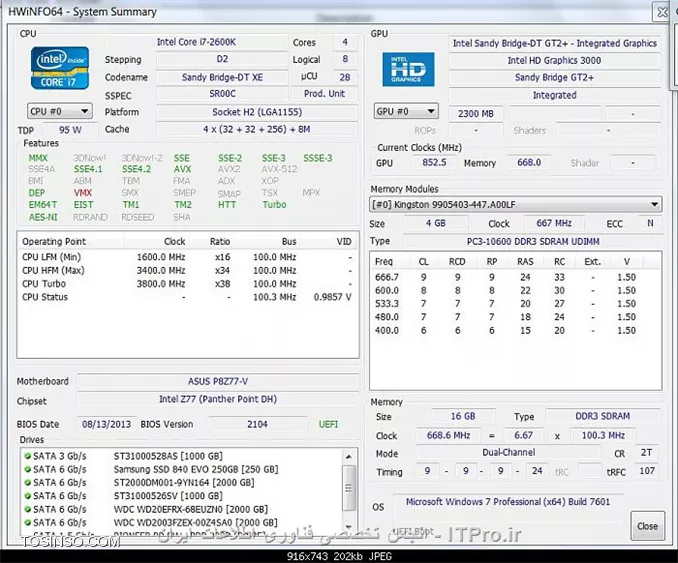Image resolution: width=678 pixels, height=563 pixels.
Task: Click the CPU Status row
Action: pos(187,297)
